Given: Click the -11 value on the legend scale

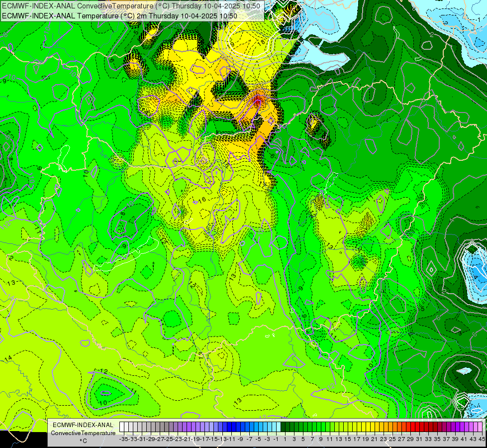Looking at the screenshot, I should click(231, 439).
